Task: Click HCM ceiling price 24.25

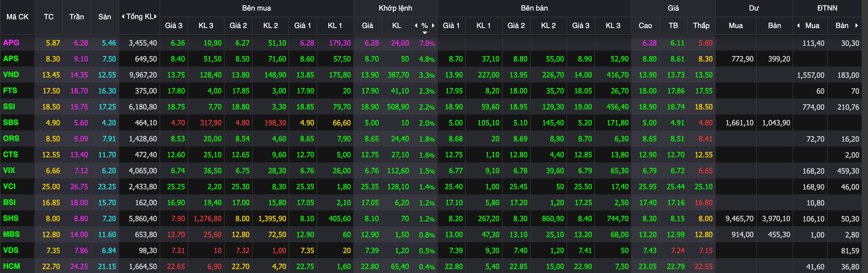Action: click(x=79, y=267)
